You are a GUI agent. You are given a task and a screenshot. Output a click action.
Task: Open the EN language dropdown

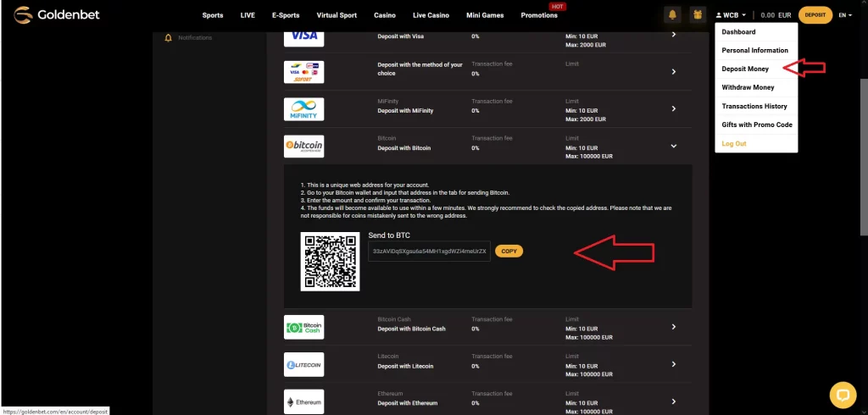point(845,15)
